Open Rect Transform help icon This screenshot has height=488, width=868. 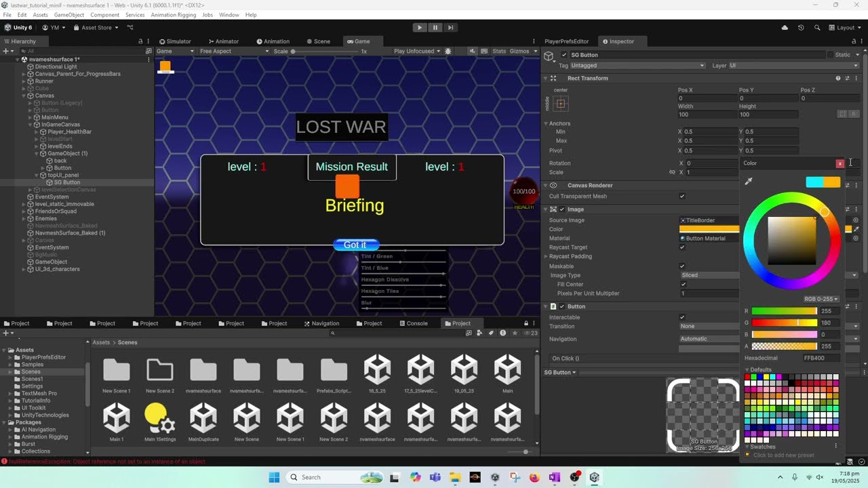pos(837,78)
